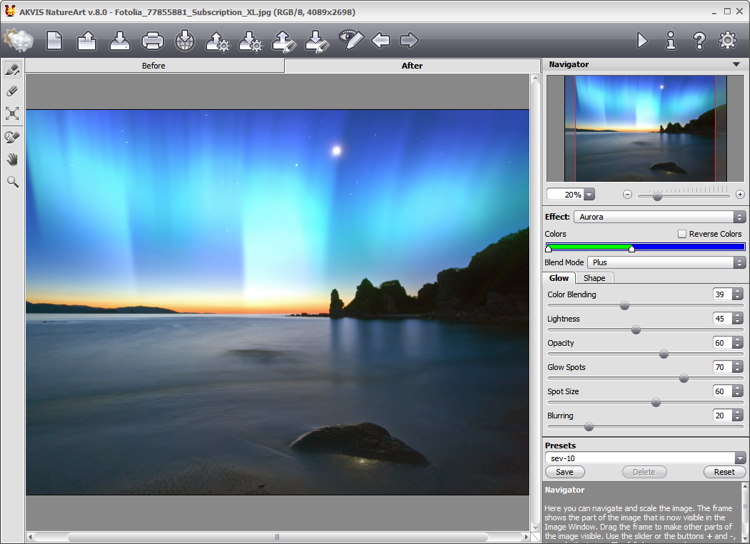Open the 20% zoom level dropdown
The width and height of the screenshot is (750, 544).
pyautogui.click(x=589, y=194)
